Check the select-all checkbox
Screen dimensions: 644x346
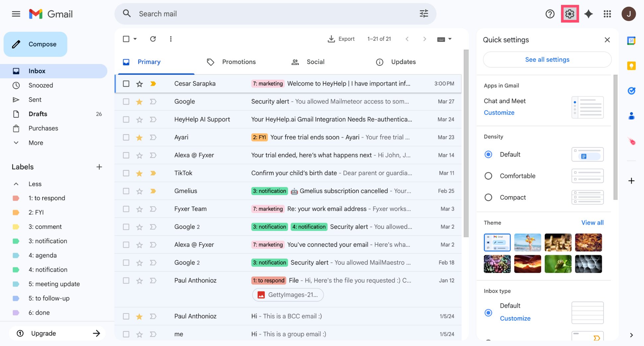tap(126, 39)
